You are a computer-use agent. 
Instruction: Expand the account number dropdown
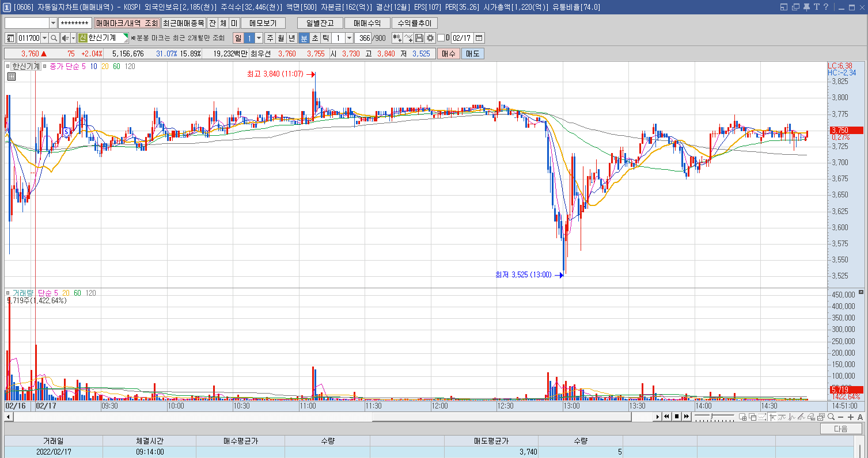[53, 23]
